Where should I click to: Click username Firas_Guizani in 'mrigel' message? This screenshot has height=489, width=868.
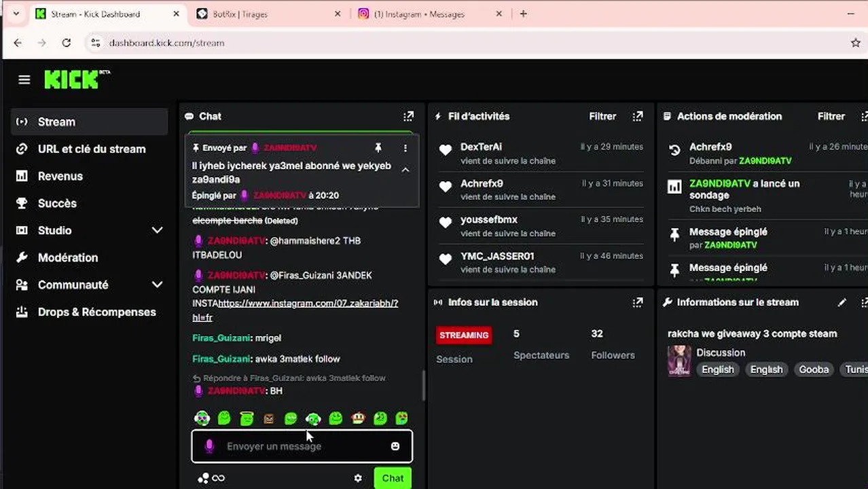point(221,338)
